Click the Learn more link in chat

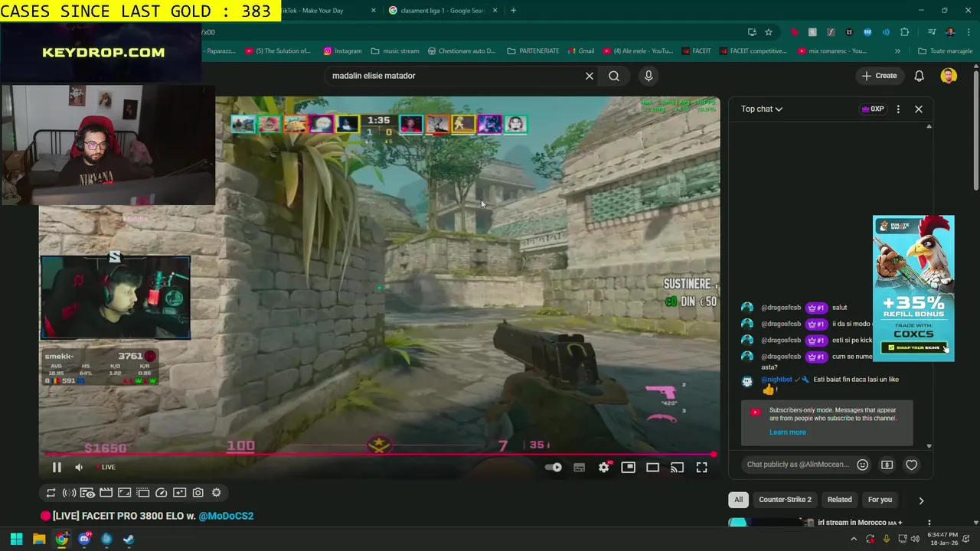[x=788, y=432]
